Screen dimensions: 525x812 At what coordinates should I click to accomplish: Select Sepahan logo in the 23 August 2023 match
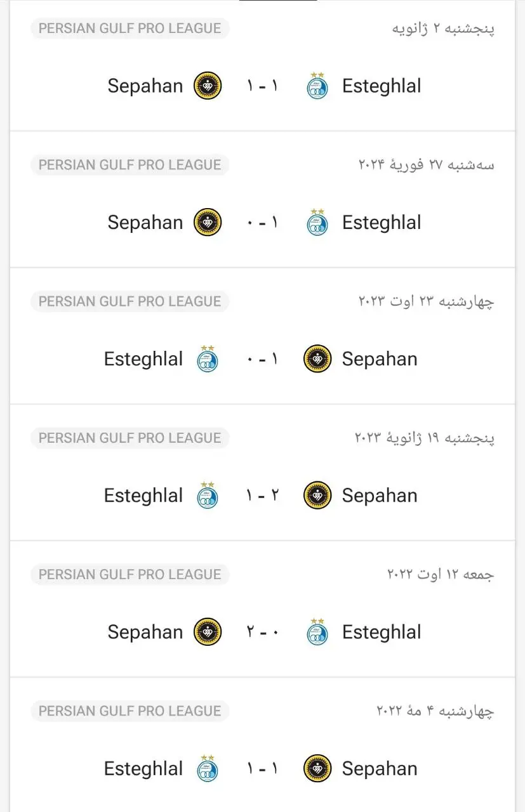coord(317,359)
